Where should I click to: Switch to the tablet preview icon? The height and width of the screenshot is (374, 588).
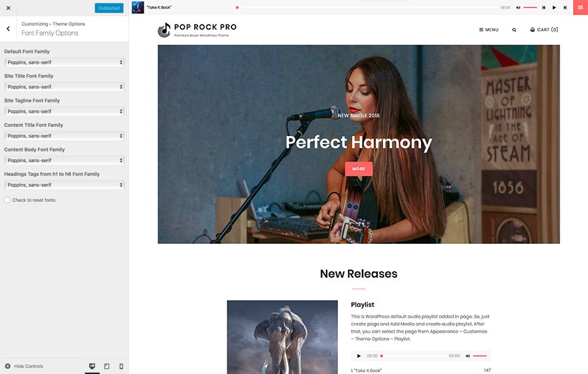tap(106, 366)
